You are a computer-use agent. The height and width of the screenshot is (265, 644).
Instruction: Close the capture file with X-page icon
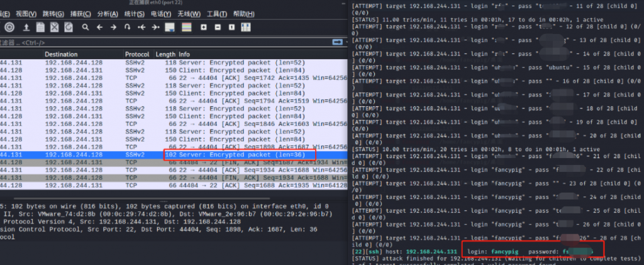click(x=54, y=28)
